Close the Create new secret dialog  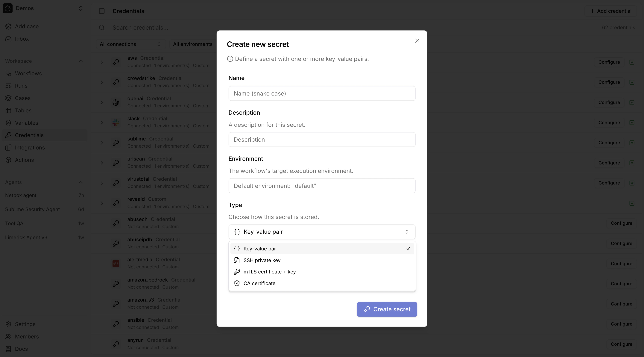click(417, 40)
